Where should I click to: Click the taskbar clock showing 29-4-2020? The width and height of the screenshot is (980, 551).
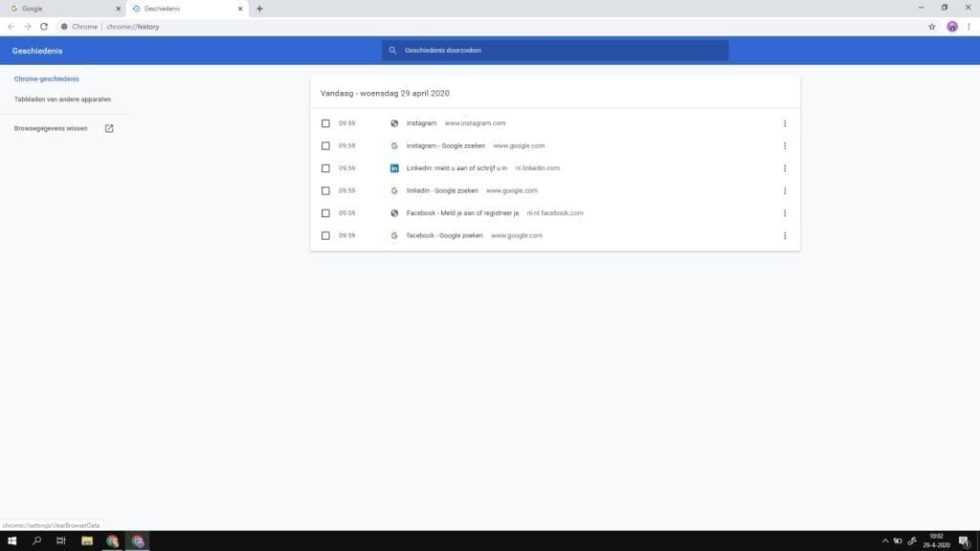936,541
